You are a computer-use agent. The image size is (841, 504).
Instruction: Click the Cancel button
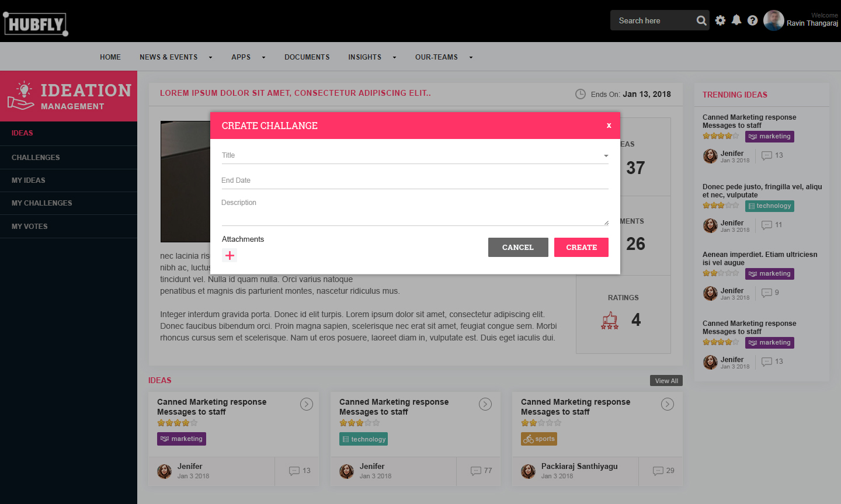(518, 247)
